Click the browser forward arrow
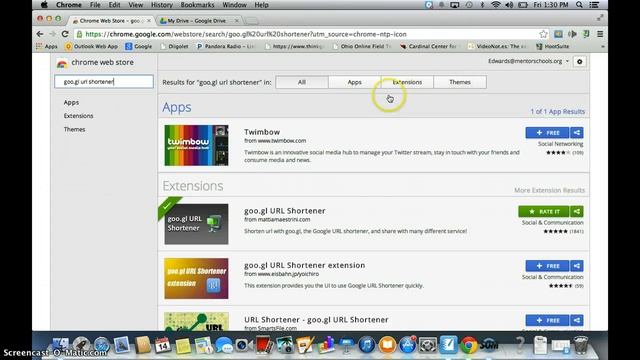The height and width of the screenshot is (360, 640). [52, 34]
